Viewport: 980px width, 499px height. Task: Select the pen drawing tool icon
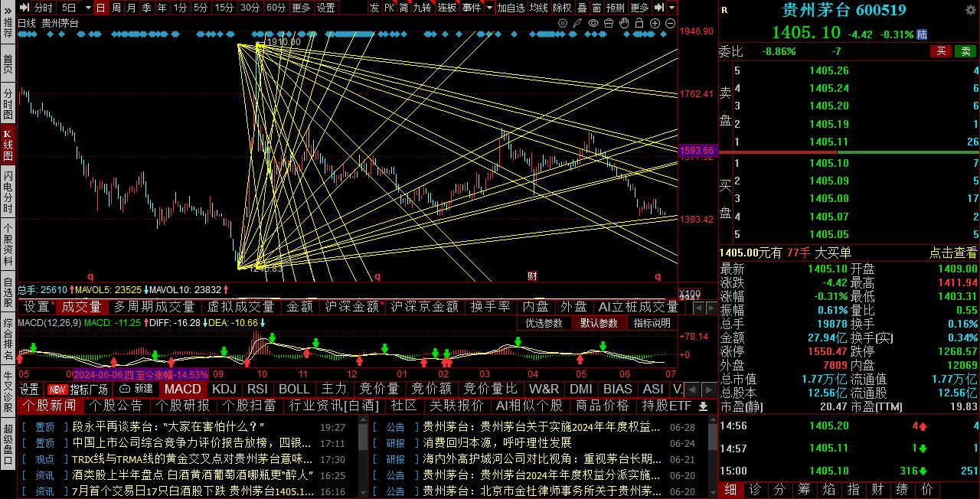pyautogui.click(x=577, y=23)
